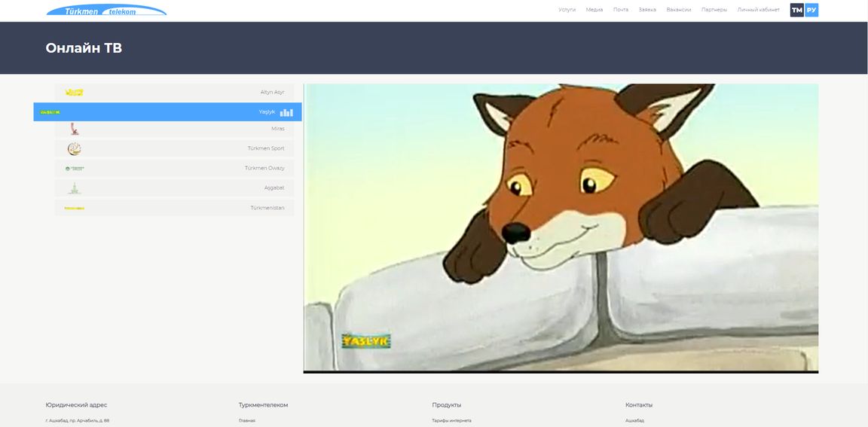Open the Медиа menu
This screenshot has height=427, width=868.
click(x=594, y=10)
